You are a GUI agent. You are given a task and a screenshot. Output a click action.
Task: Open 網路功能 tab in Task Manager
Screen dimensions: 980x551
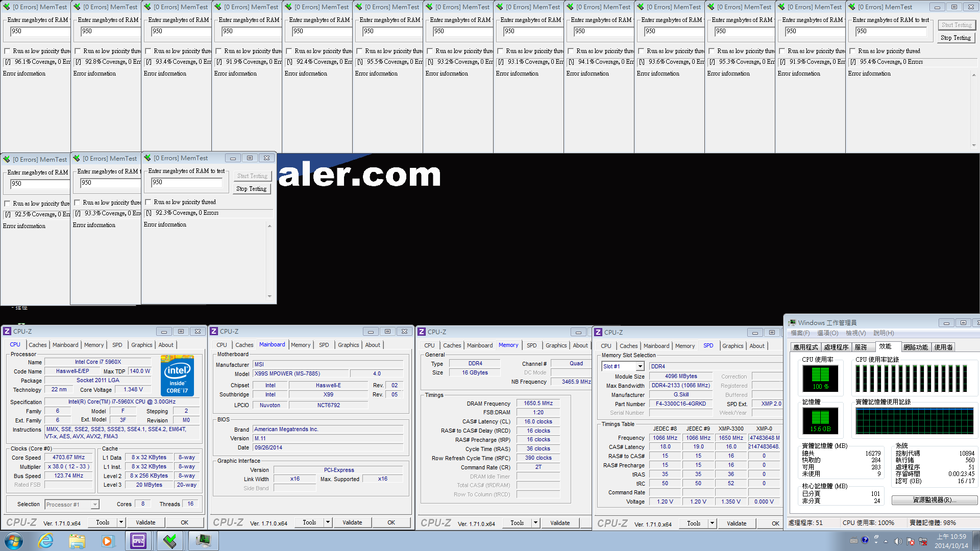click(x=916, y=347)
